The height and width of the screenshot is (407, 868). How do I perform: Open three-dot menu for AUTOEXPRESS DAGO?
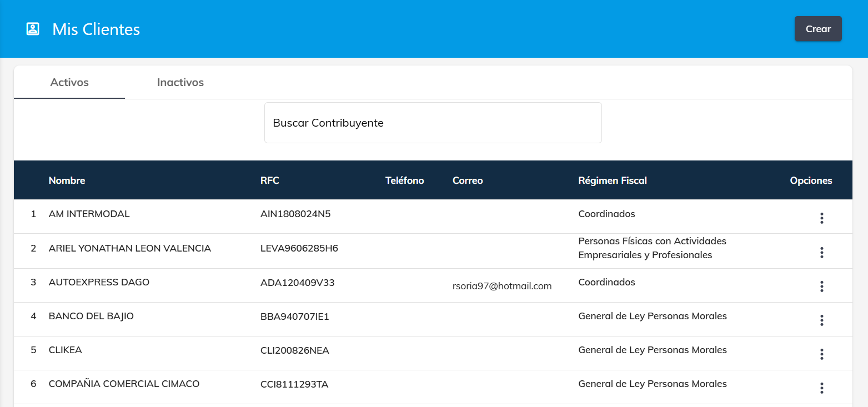[821, 287]
